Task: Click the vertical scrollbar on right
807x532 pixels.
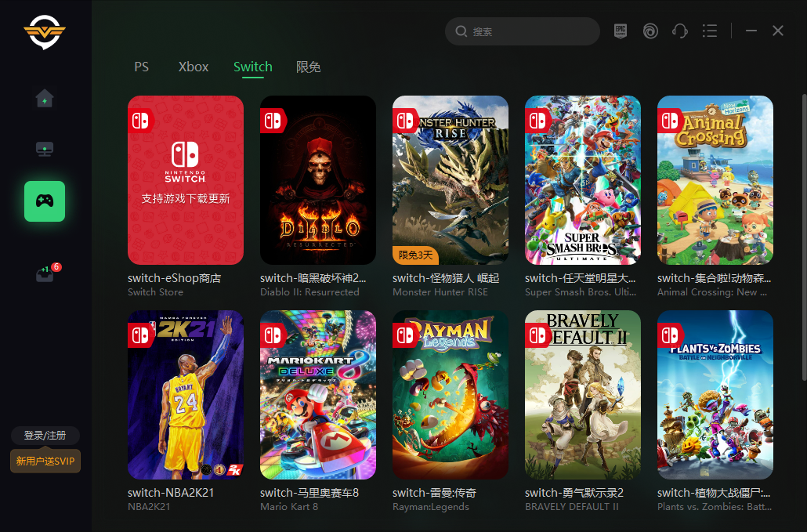Action: click(804, 237)
